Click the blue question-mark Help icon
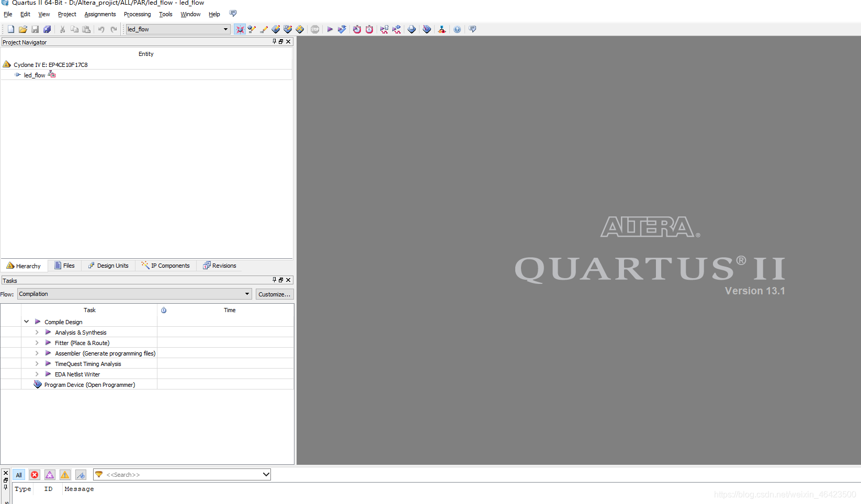861x504 pixels. (x=457, y=29)
